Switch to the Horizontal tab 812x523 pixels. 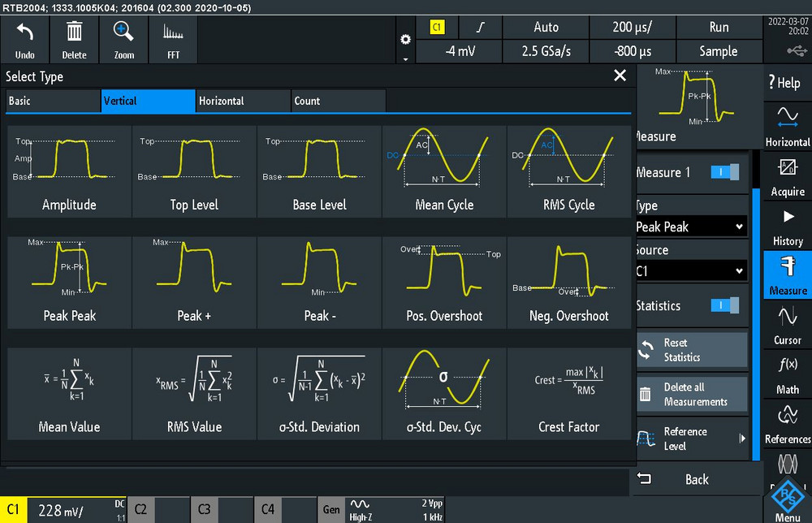pyautogui.click(x=244, y=101)
